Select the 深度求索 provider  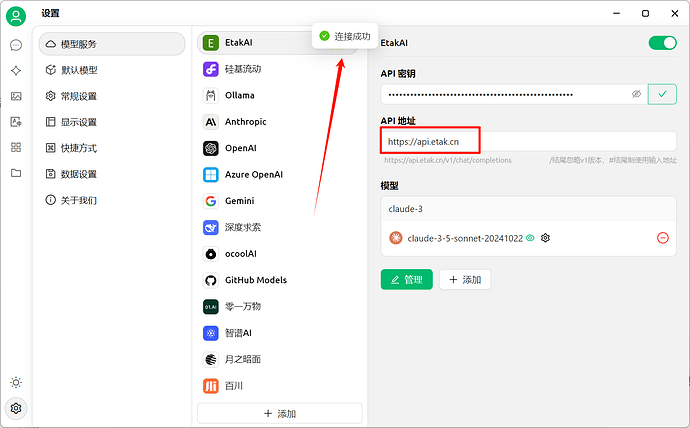pyautogui.click(x=277, y=227)
